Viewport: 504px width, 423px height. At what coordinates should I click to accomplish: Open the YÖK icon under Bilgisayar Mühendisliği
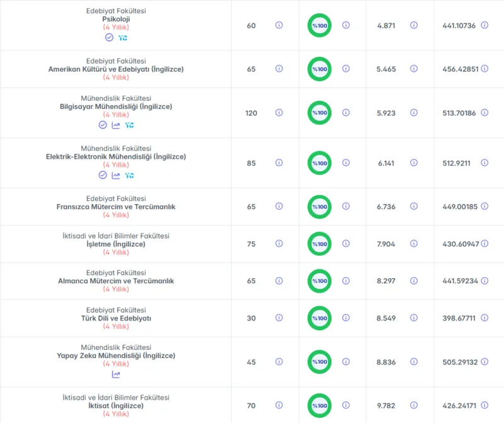coord(129,125)
